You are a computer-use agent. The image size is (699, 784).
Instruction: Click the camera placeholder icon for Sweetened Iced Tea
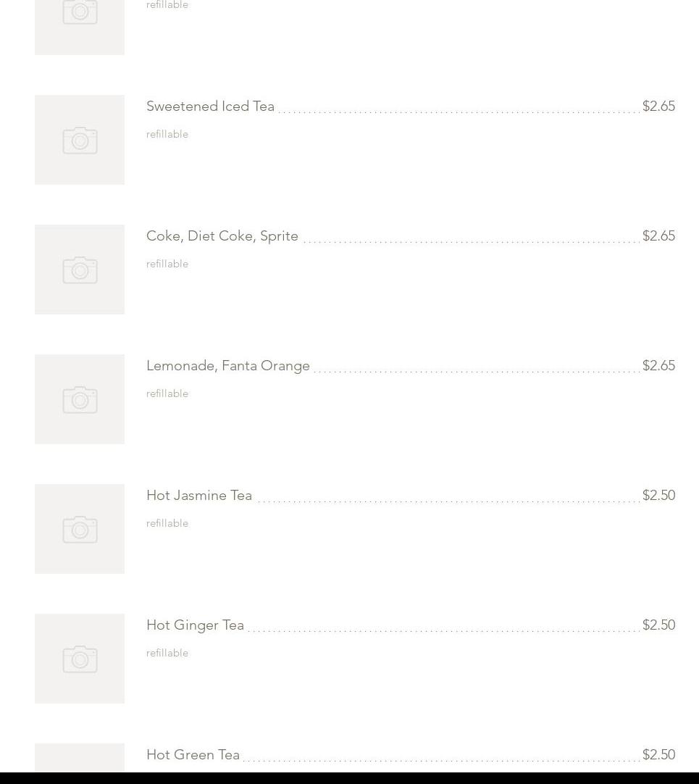[80, 140]
